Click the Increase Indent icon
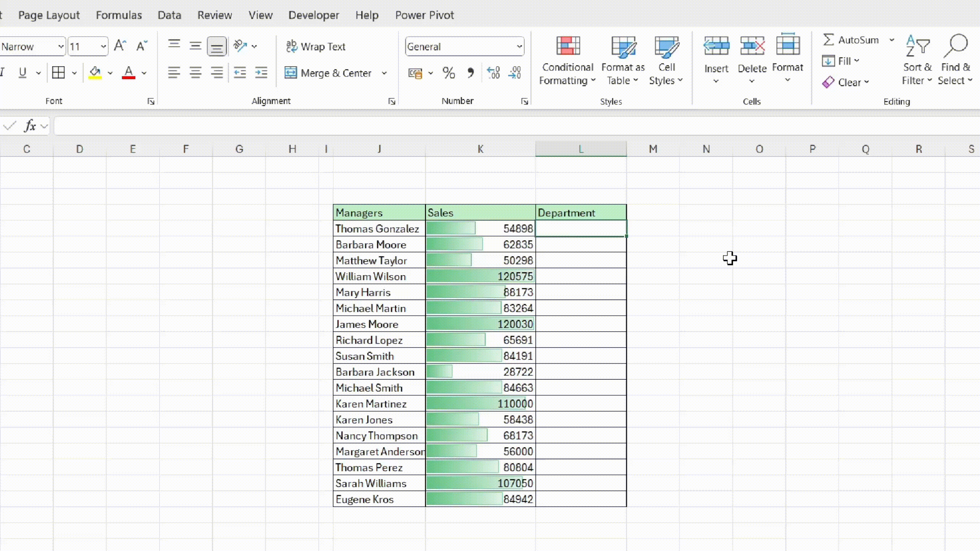980x551 pixels. [x=261, y=73]
